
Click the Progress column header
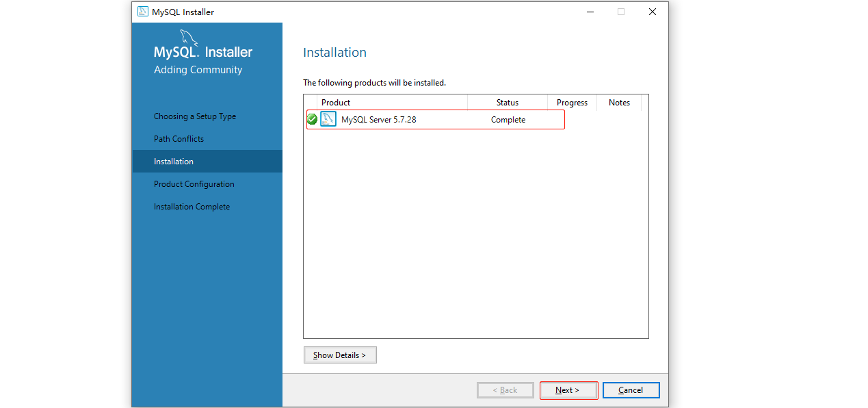click(573, 103)
